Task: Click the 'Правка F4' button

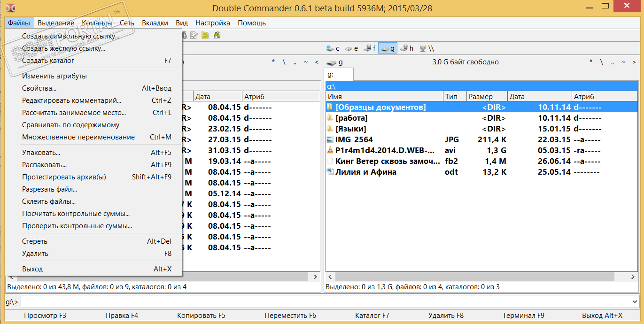Action: [x=122, y=316]
